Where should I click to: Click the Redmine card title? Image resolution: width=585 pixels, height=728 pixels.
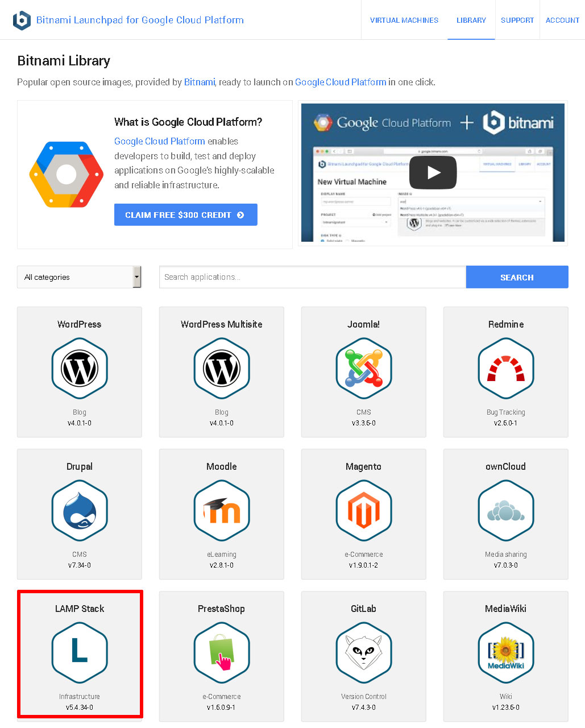[x=506, y=324]
